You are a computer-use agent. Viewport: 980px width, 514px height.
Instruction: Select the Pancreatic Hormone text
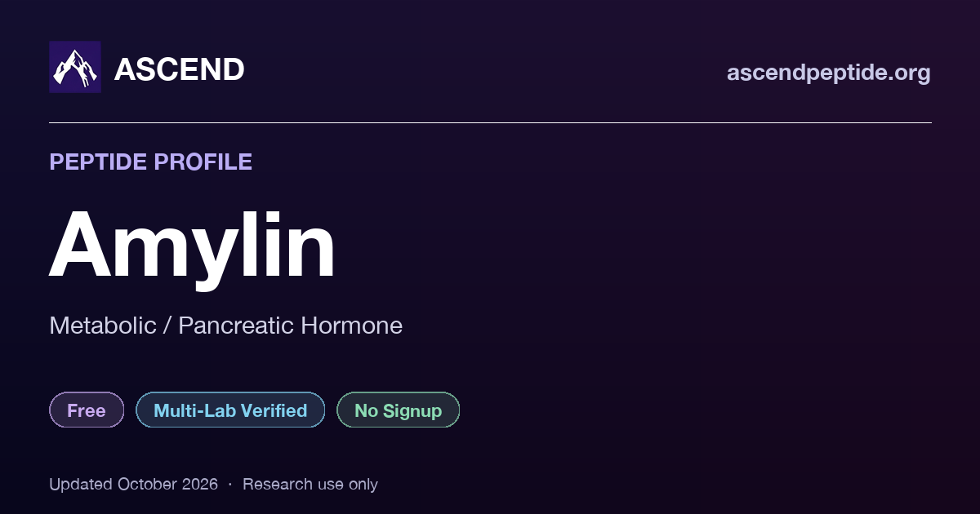click(291, 326)
